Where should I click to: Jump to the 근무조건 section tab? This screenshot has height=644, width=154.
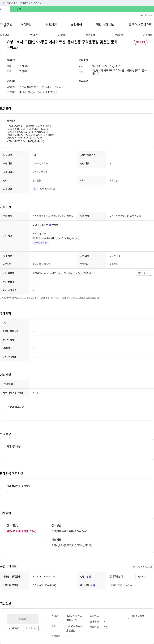[33, 35]
